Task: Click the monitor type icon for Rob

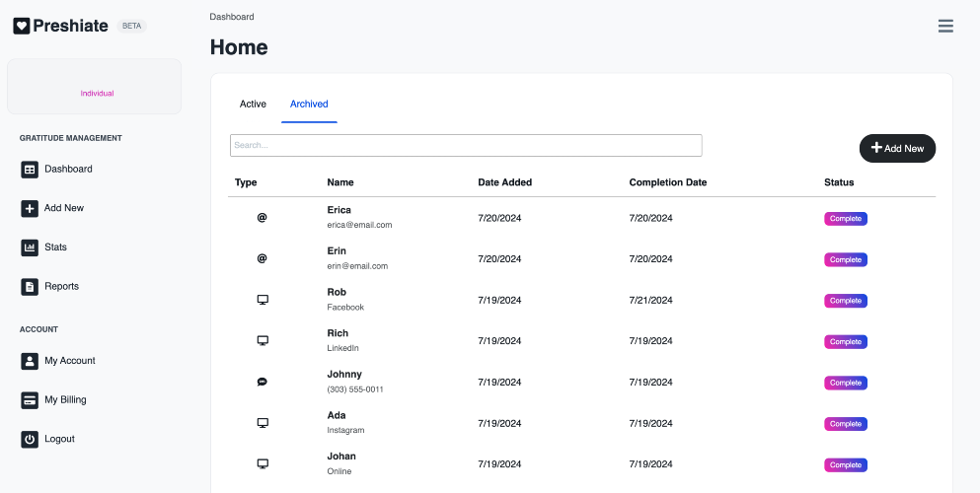Action: 263,300
